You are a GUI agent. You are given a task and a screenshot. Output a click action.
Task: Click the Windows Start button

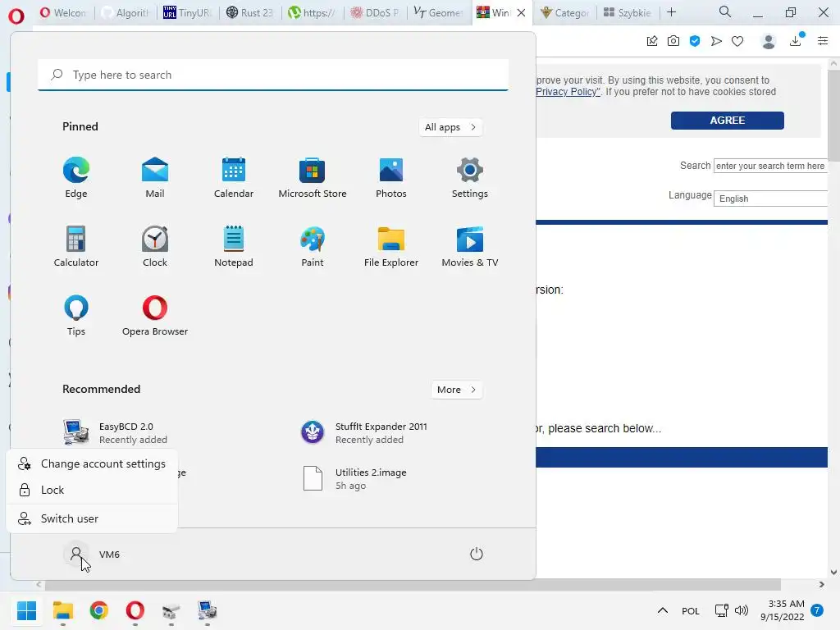(x=26, y=610)
